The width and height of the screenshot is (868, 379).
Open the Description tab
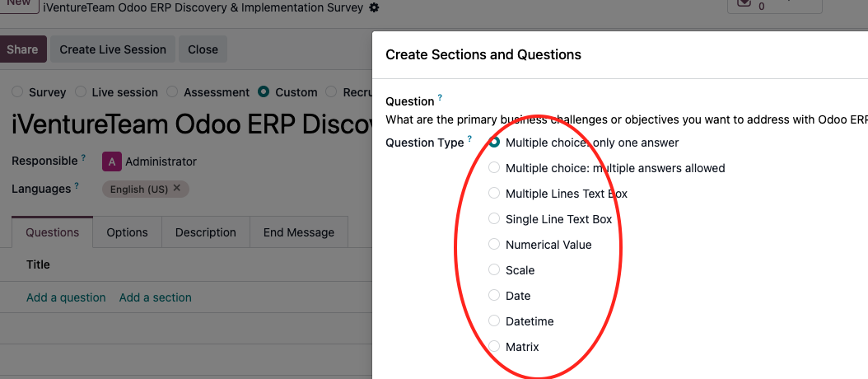205,232
